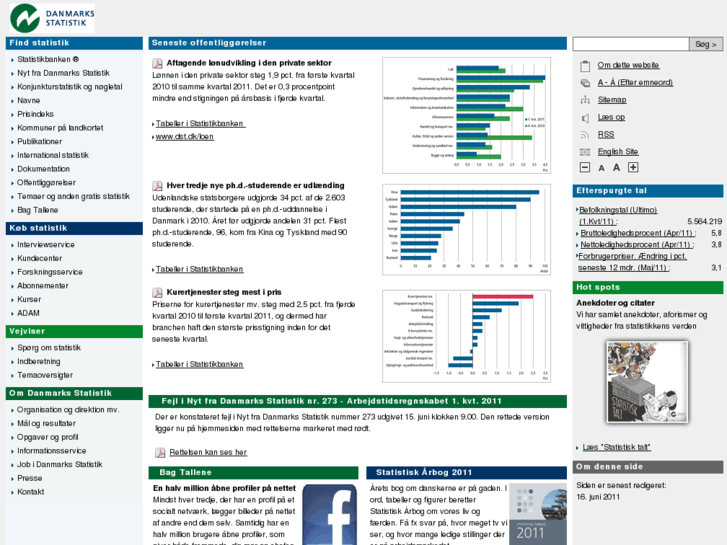Click the flag icon for English Site

click(x=585, y=152)
